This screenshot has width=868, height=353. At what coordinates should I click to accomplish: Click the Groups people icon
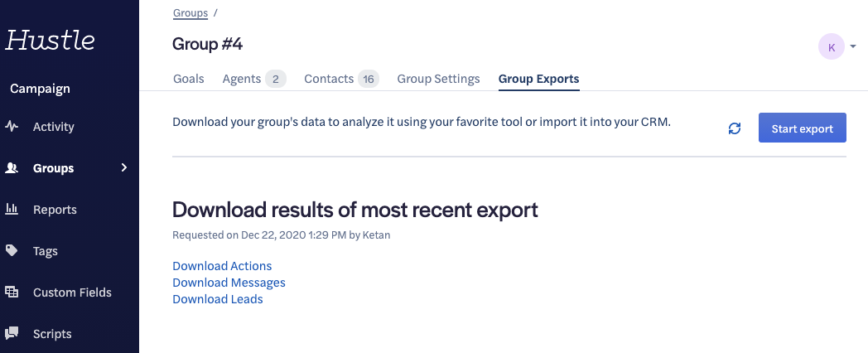(x=12, y=168)
